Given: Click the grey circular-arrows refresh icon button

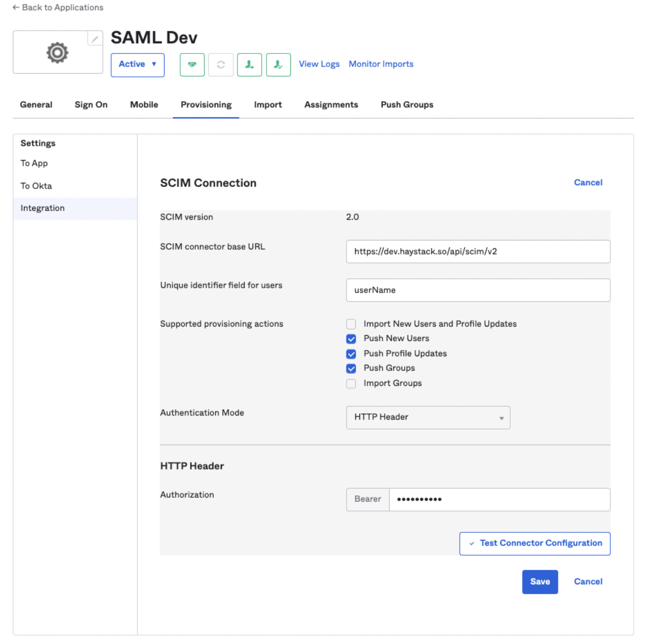Looking at the screenshot, I should [221, 65].
